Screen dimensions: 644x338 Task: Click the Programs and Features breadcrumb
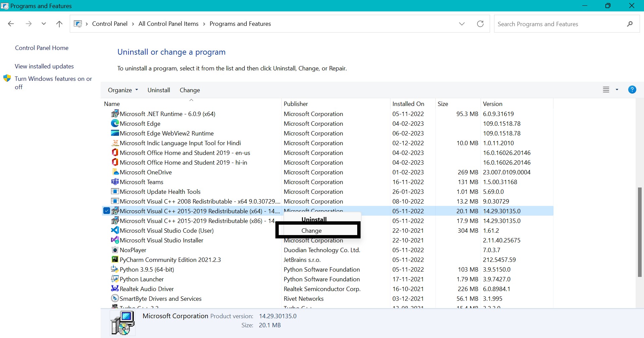[240, 24]
